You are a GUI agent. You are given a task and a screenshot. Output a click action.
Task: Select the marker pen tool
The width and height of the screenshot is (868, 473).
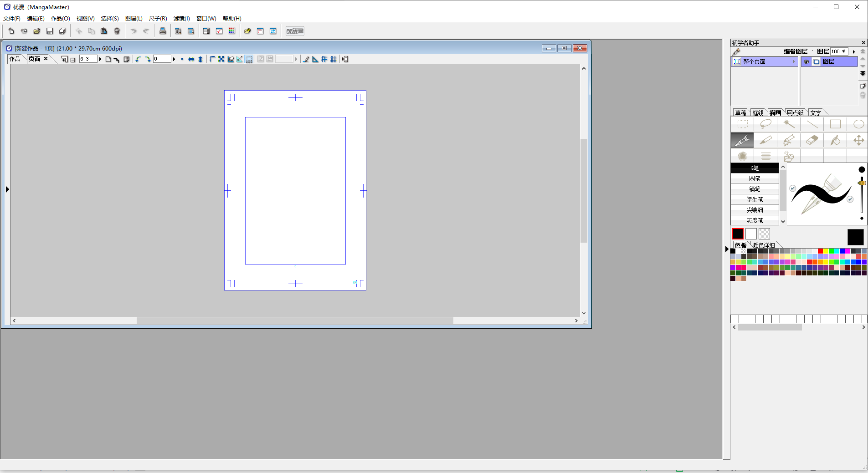coord(765,140)
